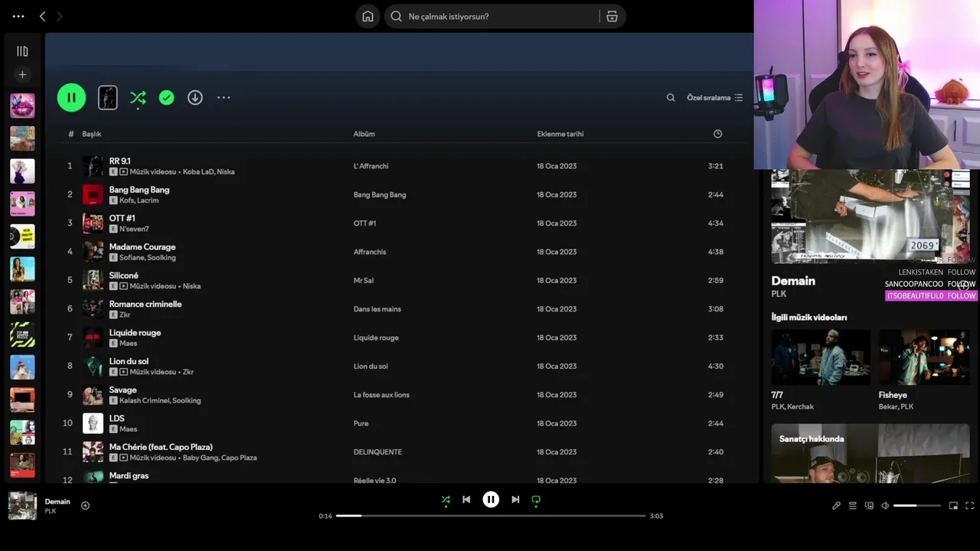
Task: Open the album link OTT #1
Action: point(365,223)
